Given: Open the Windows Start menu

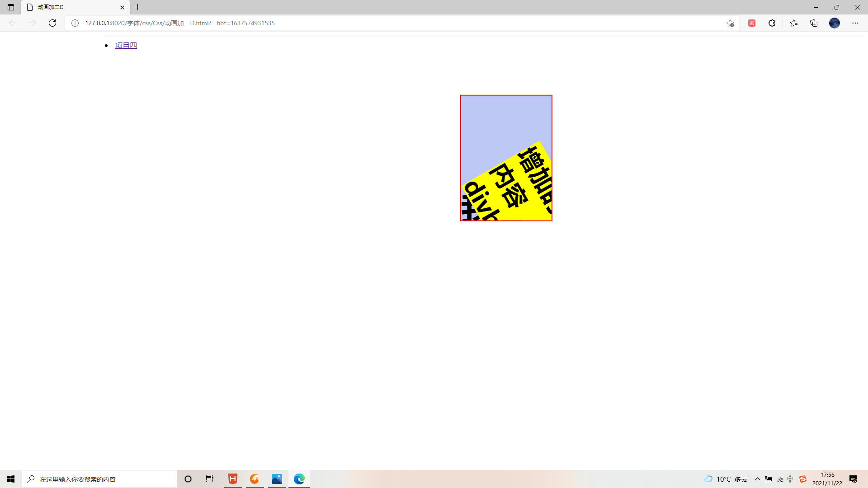Looking at the screenshot, I should tap(11, 479).
